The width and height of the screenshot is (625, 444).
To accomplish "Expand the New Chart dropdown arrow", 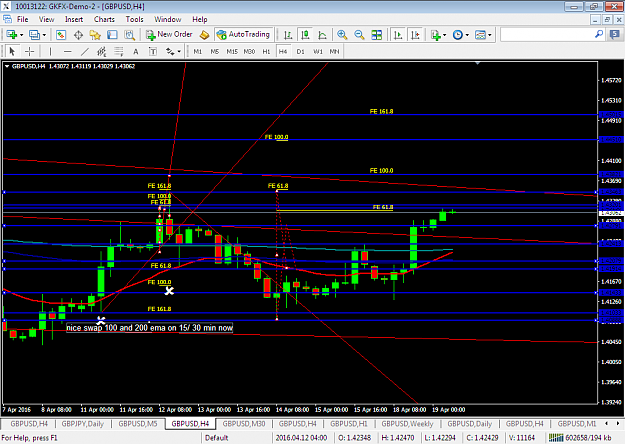I will 21,35.
